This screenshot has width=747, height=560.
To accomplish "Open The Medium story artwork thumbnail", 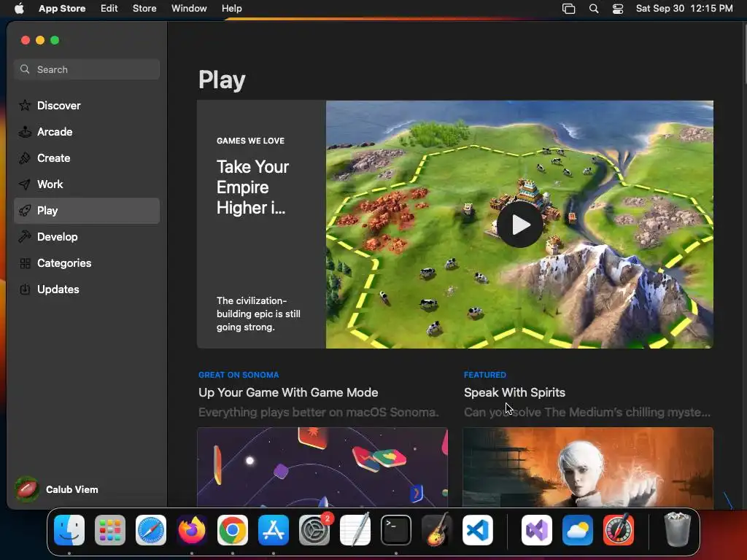I will (x=588, y=467).
